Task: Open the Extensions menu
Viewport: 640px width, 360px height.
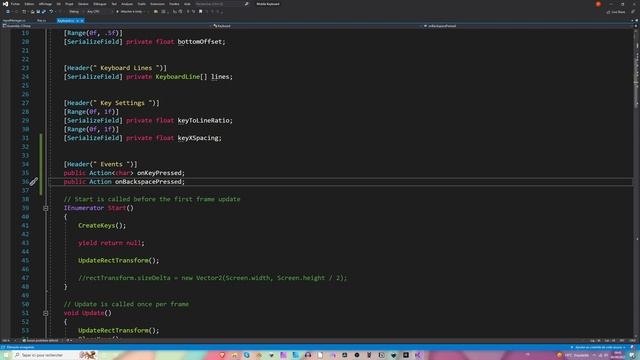Action: (x=157, y=4)
